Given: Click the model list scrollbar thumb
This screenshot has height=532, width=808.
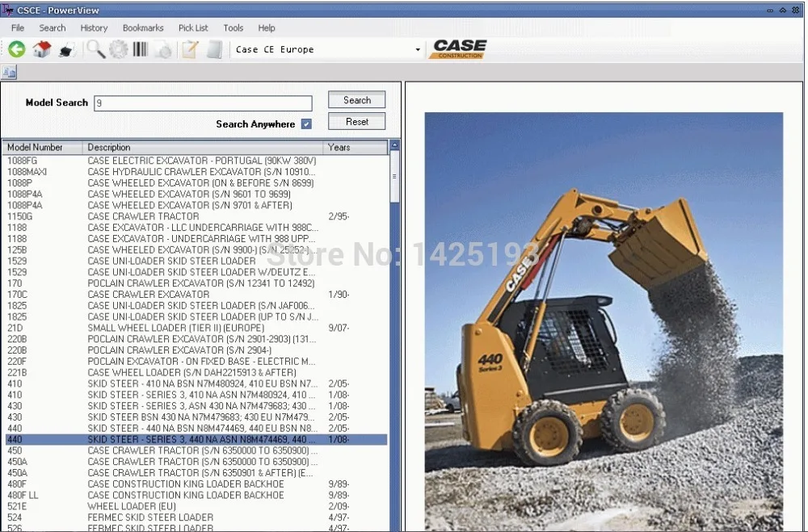Looking at the screenshot, I should tap(395, 177).
